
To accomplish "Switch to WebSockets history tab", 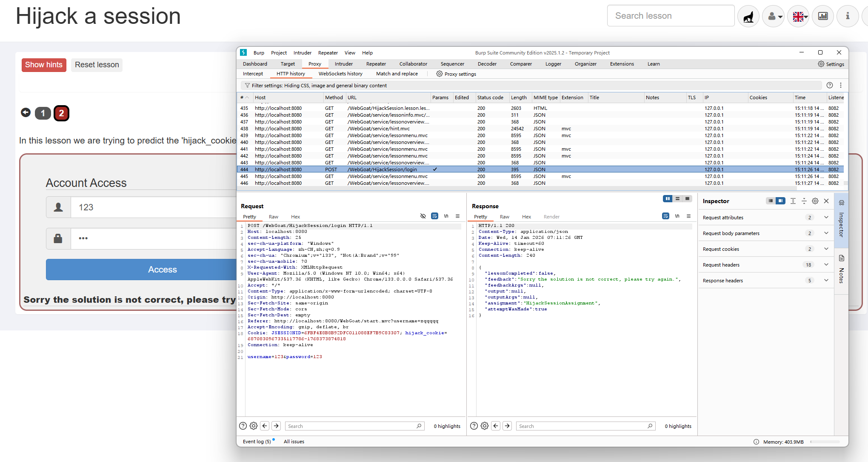I will (340, 74).
